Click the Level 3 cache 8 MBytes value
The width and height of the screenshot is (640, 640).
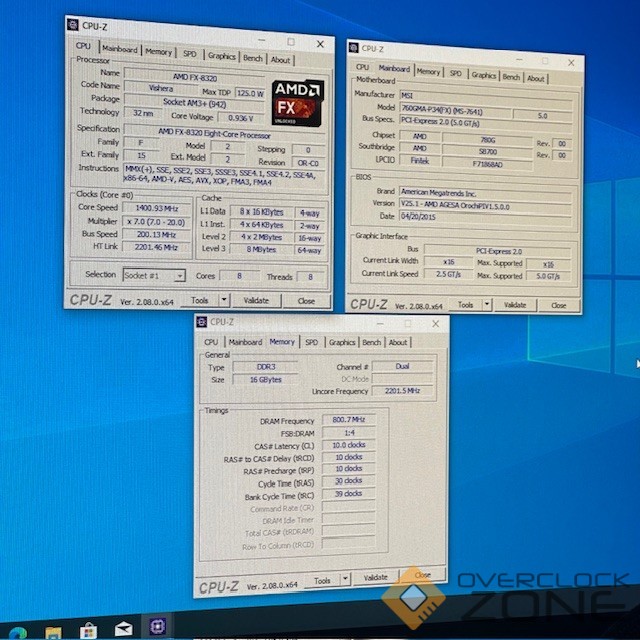click(x=261, y=249)
